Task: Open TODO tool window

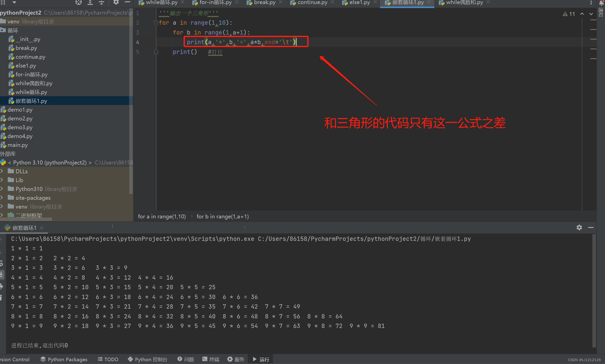Action: coord(108,359)
